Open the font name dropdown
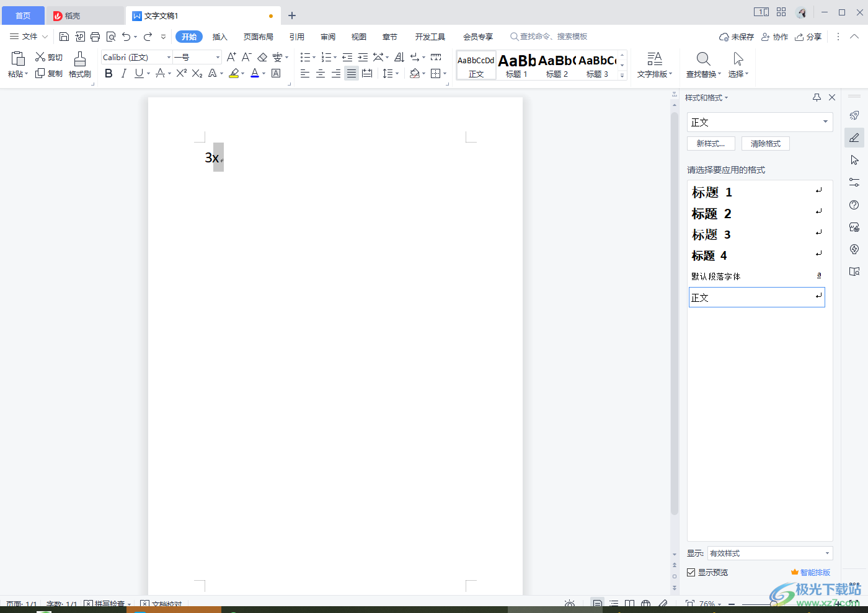This screenshot has width=868, height=613. pos(169,57)
